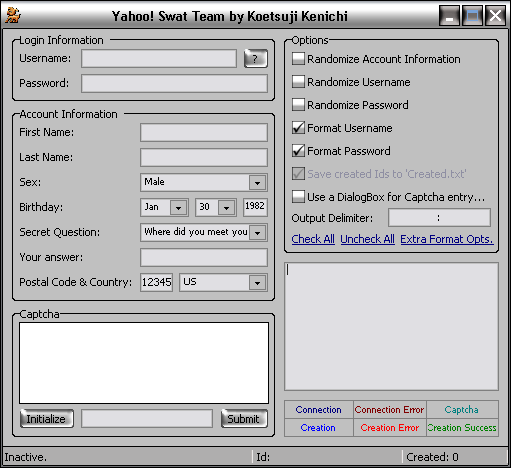Click the Initialize button
Image resolution: width=511 pixels, height=468 pixels.
point(47,419)
